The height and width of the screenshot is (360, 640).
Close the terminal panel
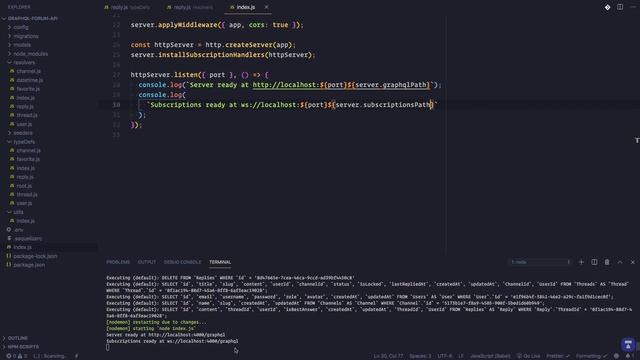click(633, 262)
